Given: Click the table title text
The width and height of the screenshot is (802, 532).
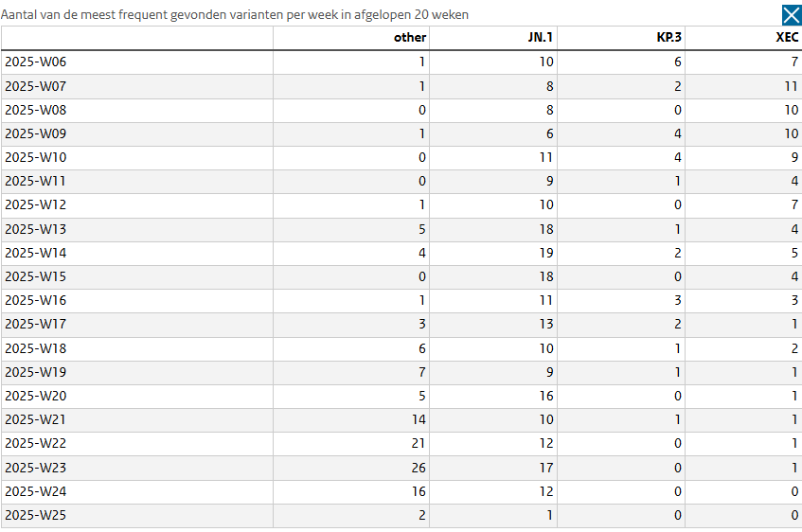Looking at the screenshot, I should pyautogui.click(x=235, y=14).
